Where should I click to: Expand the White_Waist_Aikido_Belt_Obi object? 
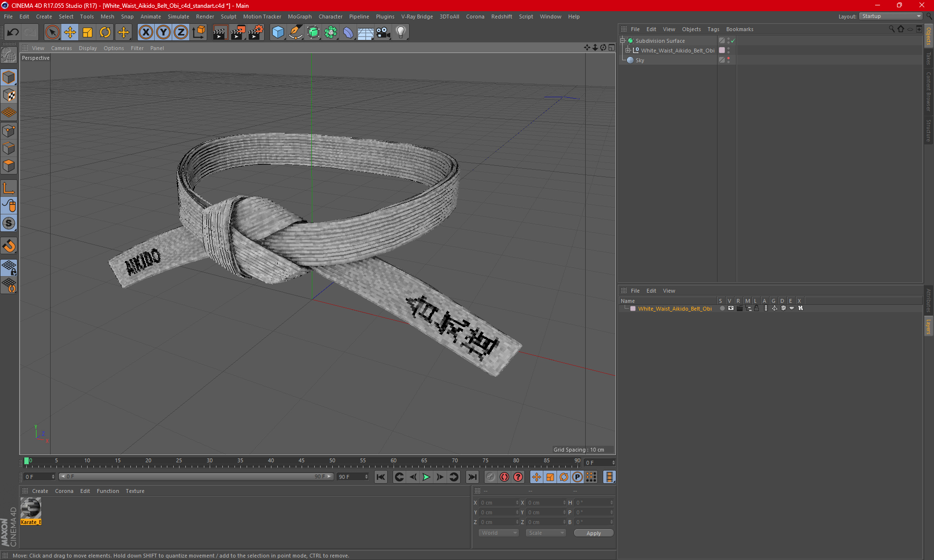coord(628,51)
